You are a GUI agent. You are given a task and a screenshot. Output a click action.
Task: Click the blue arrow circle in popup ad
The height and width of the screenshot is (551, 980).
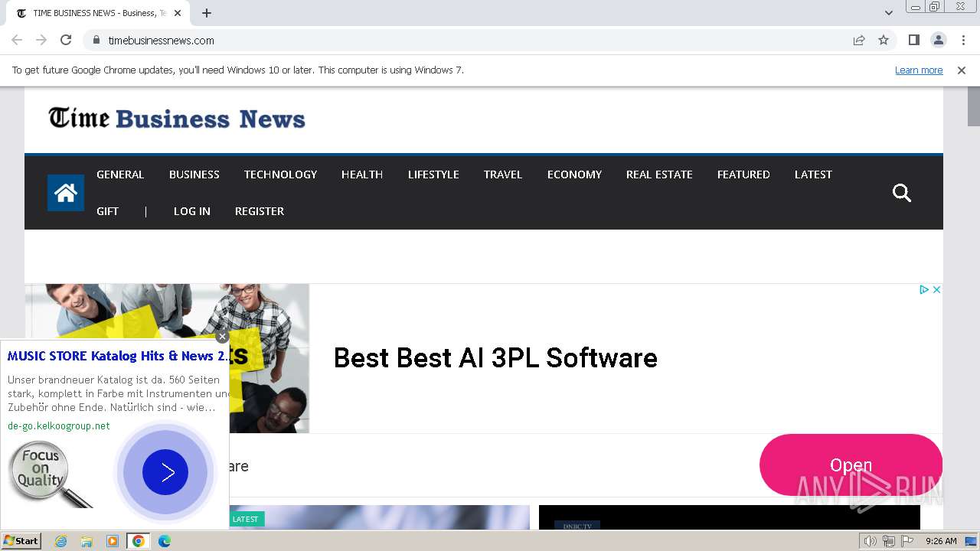(165, 472)
